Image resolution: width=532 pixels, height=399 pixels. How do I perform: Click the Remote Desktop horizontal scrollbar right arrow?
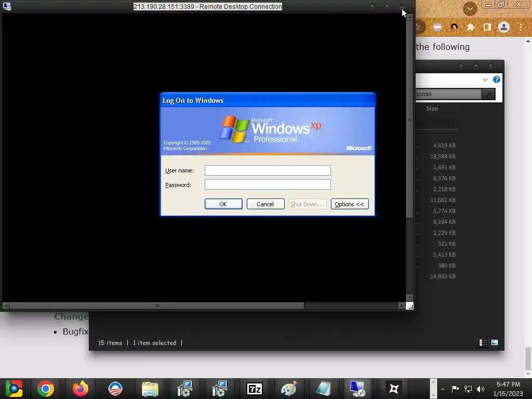click(x=402, y=305)
